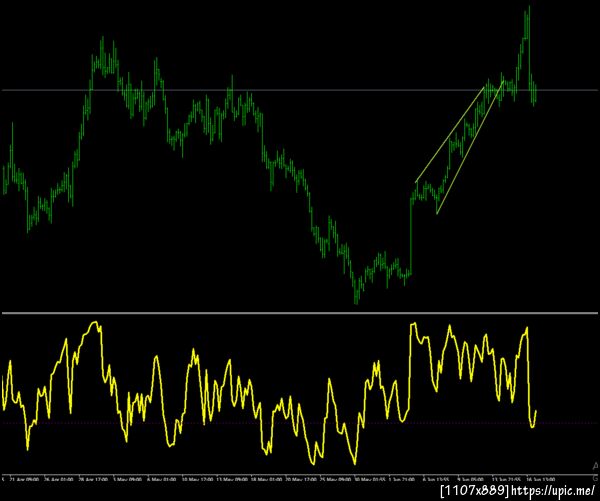Viewport: 600px width, 501px height.
Task: Click the '6 May 01:00' time axis label
Action: click(x=161, y=480)
